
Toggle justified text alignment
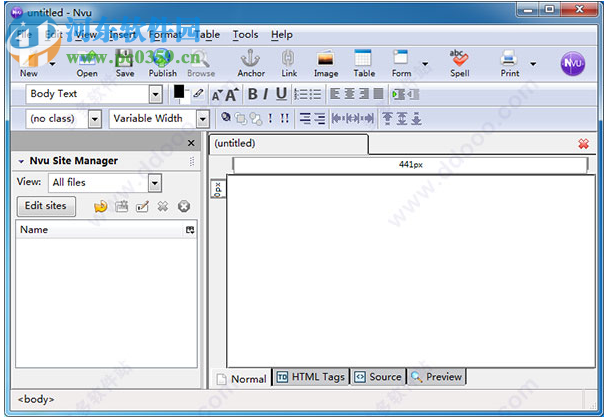(x=378, y=94)
